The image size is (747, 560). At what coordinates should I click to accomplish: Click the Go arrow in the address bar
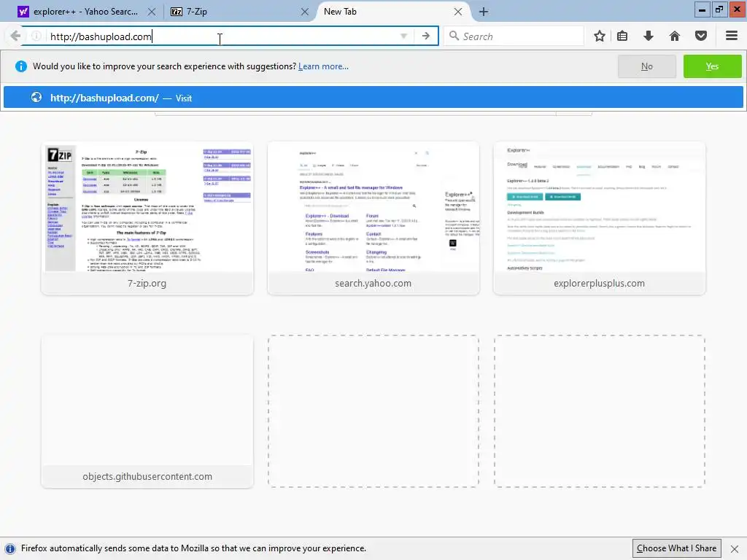coord(426,36)
